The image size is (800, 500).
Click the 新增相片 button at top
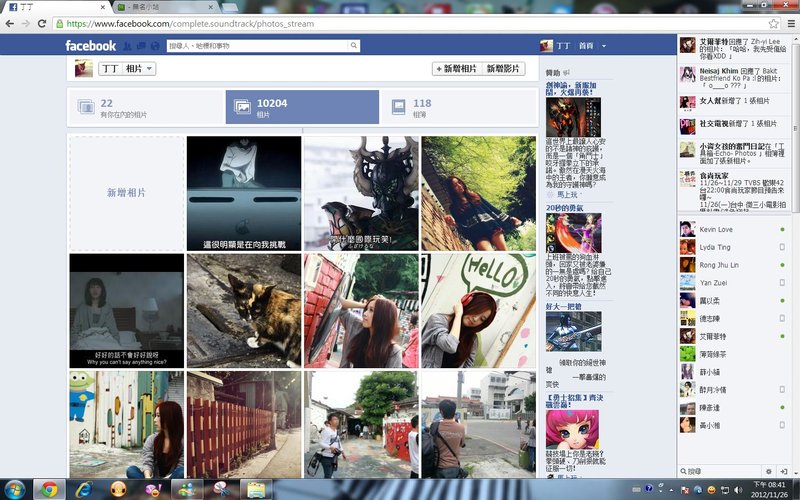point(457,68)
